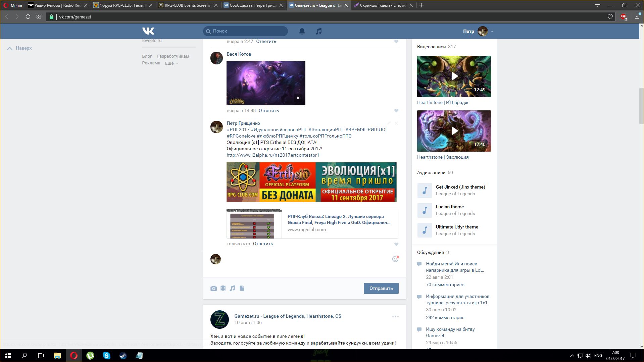Screen dimensions: 644x362
Task: Open Steam in Windows taskbar
Action: 123,356
